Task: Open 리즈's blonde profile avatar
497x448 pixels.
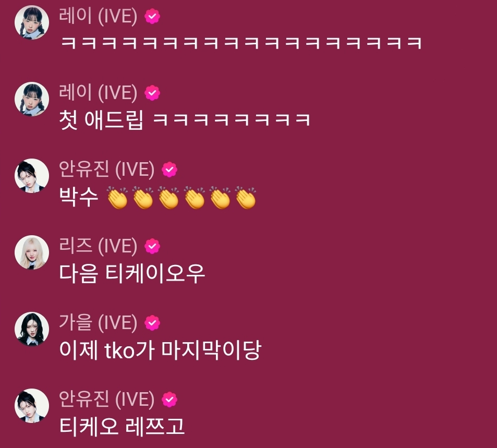Action: pyautogui.click(x=32, y=252)
